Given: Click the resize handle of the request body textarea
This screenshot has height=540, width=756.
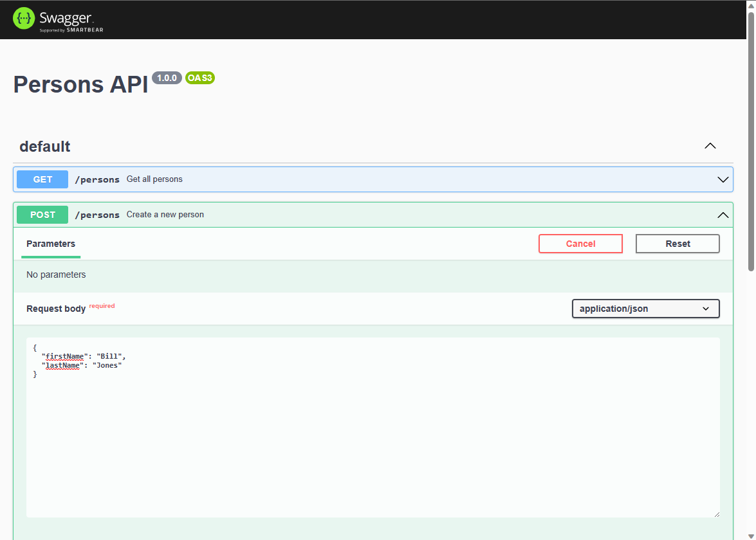Looking at the screenshot, I should [715, 513].
